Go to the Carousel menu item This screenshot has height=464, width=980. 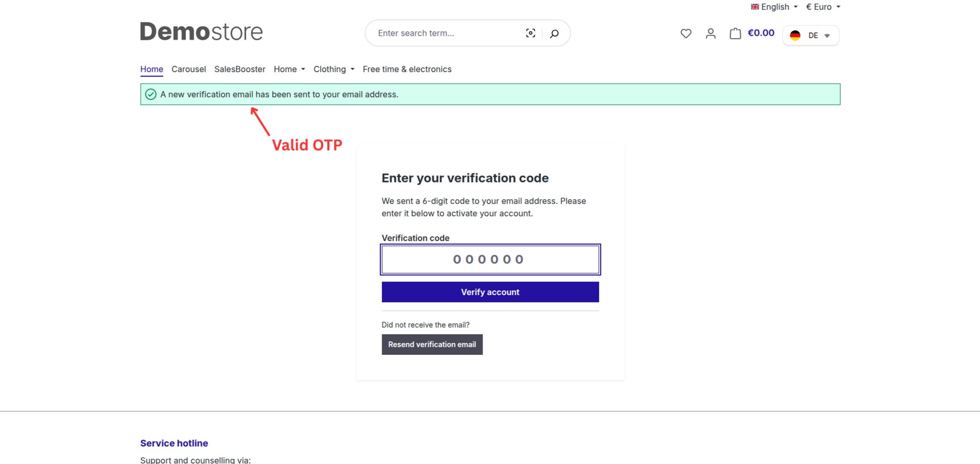(x=188, y=69)
